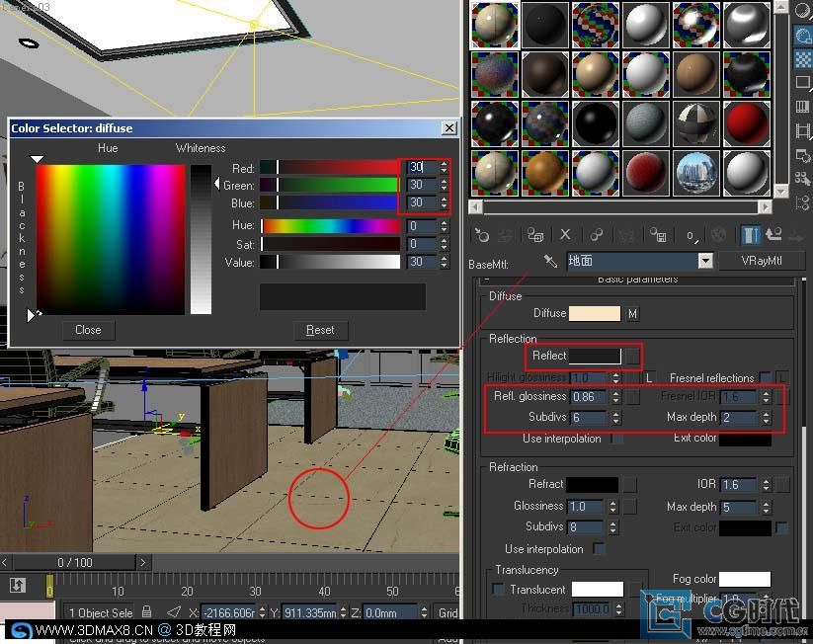Pick material from object eyedropper

click(550, 261)
